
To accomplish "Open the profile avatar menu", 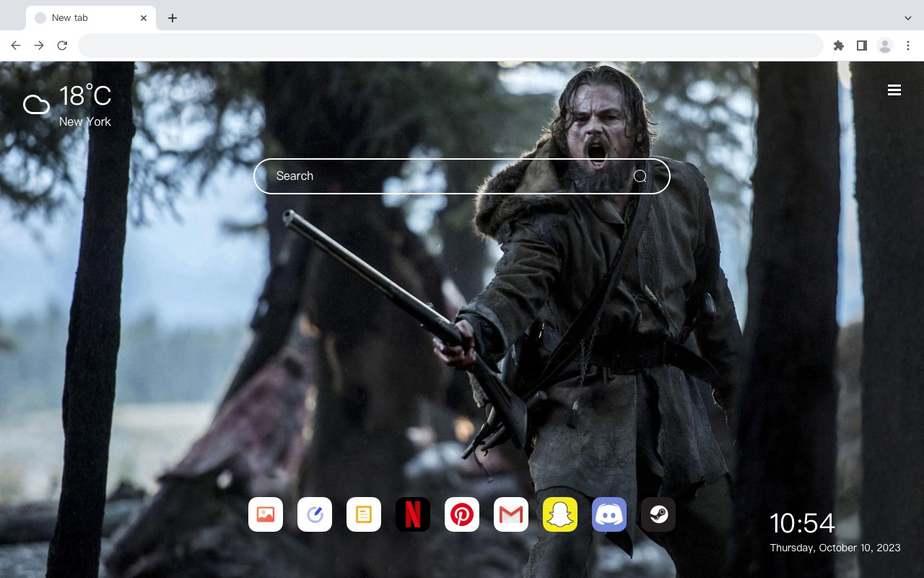I will [885, 46].
